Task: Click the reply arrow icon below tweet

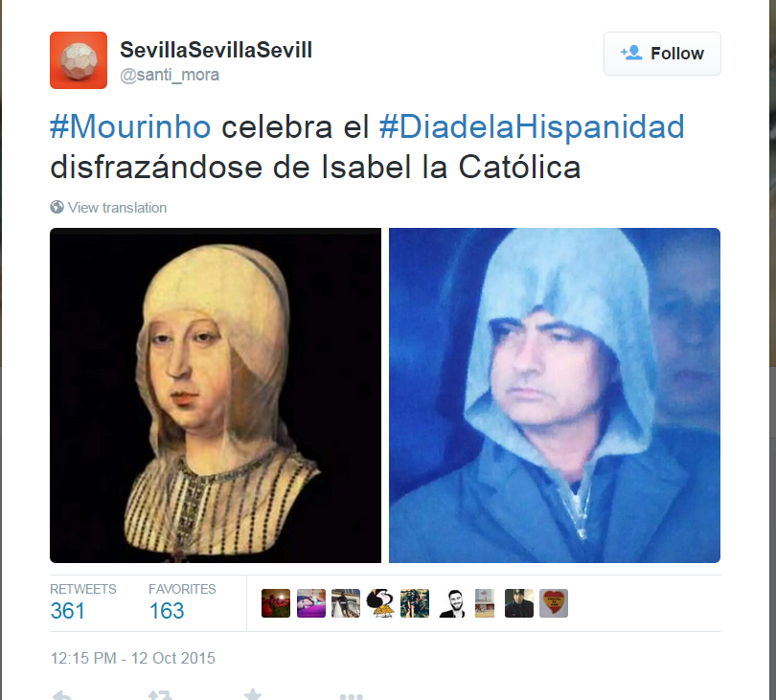Action: point(62,695)
